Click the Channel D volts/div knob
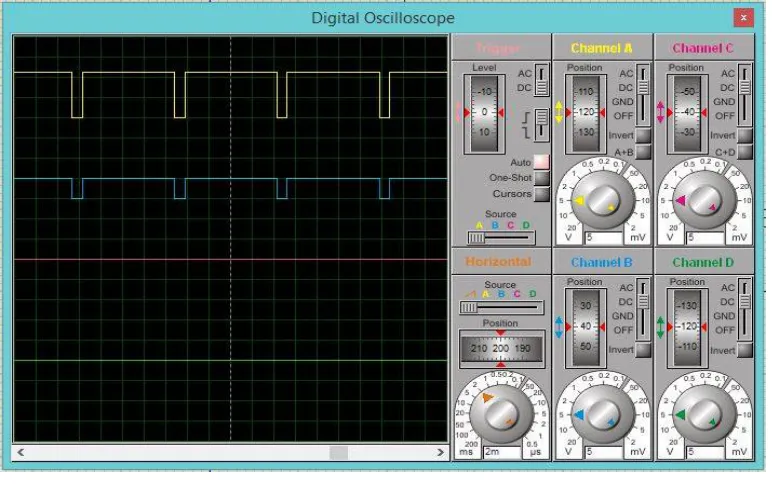Image resolution: width=772 pixels, height=484 pixels. (x=704, y=415)
